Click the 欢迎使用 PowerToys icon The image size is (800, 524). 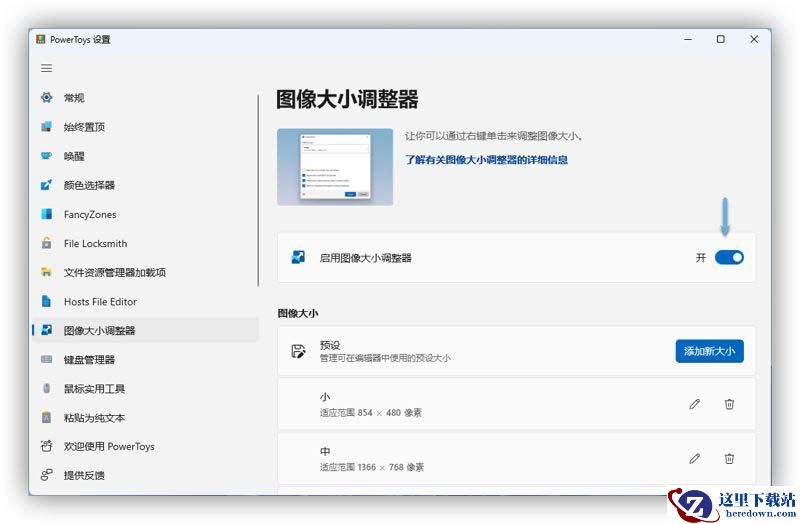[x=46, y=446]
